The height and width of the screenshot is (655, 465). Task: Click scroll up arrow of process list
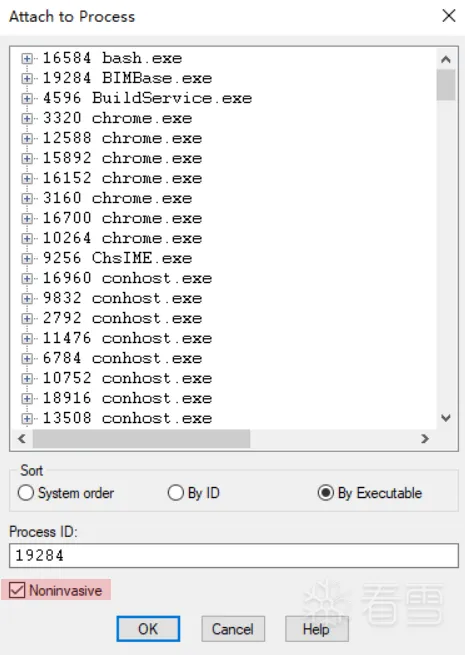point(446,59)
